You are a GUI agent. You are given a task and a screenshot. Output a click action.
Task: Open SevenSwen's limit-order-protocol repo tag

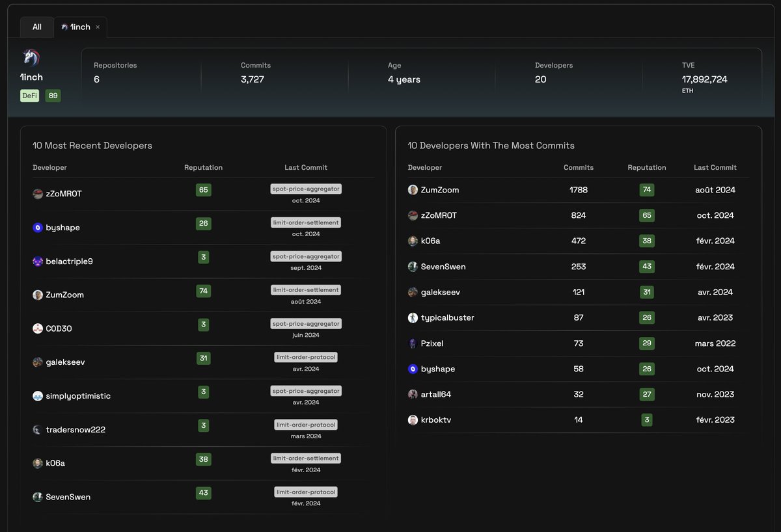pyautogui.click(x=306, y=492)
